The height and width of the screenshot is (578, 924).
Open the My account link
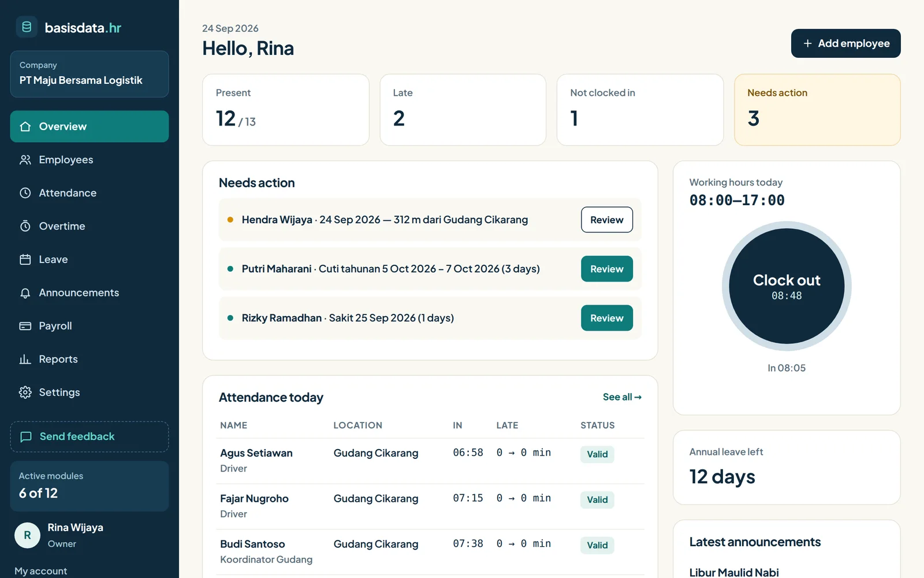coord(40,571)
